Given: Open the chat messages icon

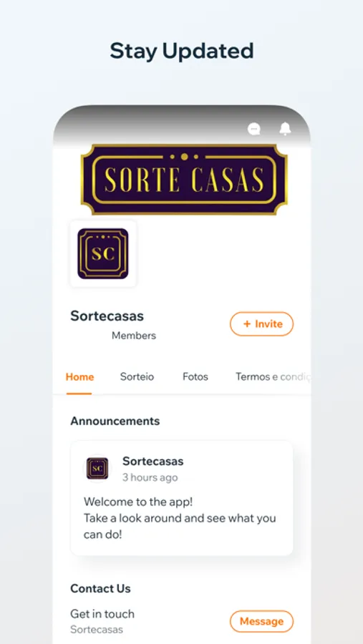Looking at the screenshot, I should tap(254, 130).
